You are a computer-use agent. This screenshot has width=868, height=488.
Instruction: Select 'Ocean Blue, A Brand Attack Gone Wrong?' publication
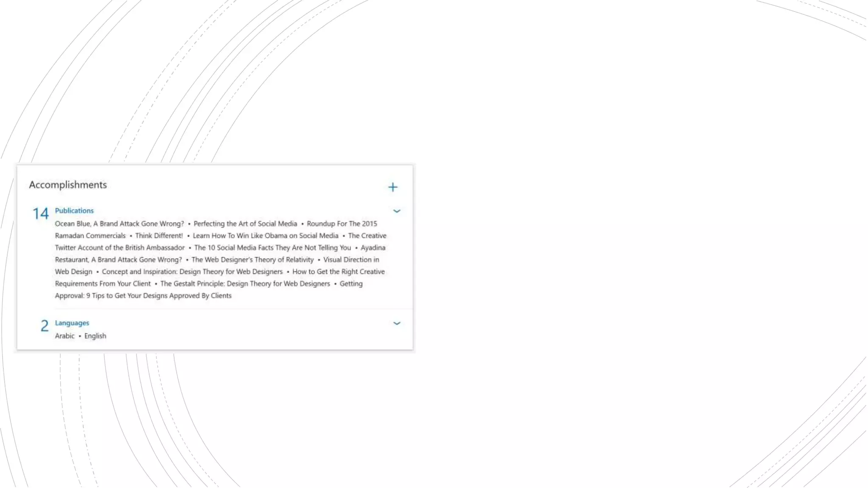tap(119, 224)
